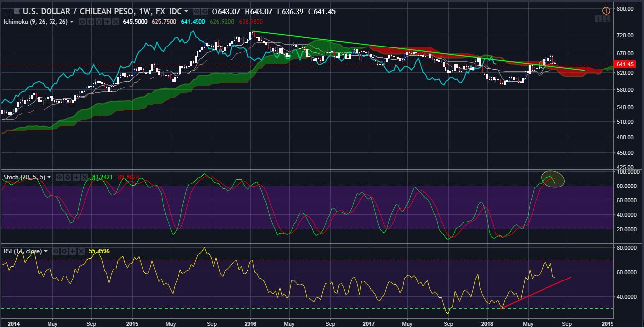Viewport: 644px width, 327px height.
Task: Select the ellipse drawing on the Stoch pane
Action: tap(553, 178)
